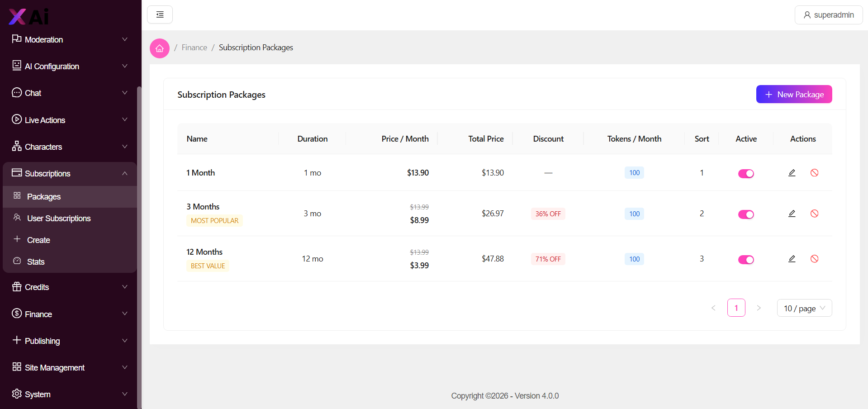Expand the Credits chevron
This screenshot has width=868, height=409.
point(125,287)
